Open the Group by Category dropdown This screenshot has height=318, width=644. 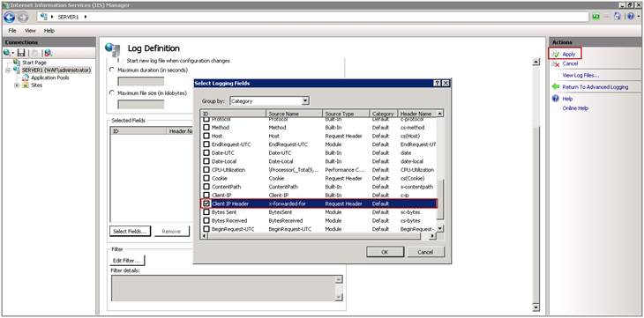pyautogui.click(x=305, y=101)
